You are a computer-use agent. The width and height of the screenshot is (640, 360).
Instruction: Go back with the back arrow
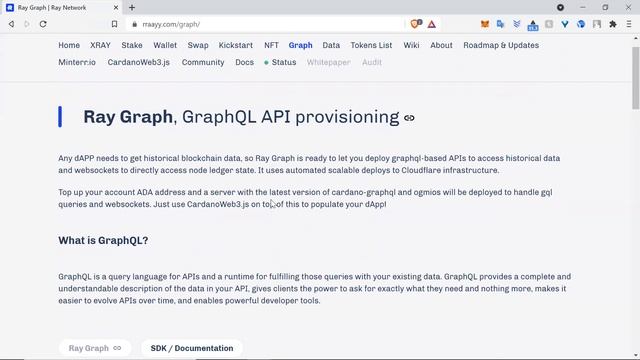click(11, 24)
